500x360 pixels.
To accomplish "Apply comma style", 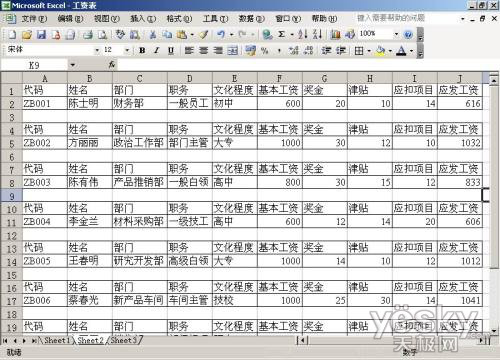I will pos(279,51).
